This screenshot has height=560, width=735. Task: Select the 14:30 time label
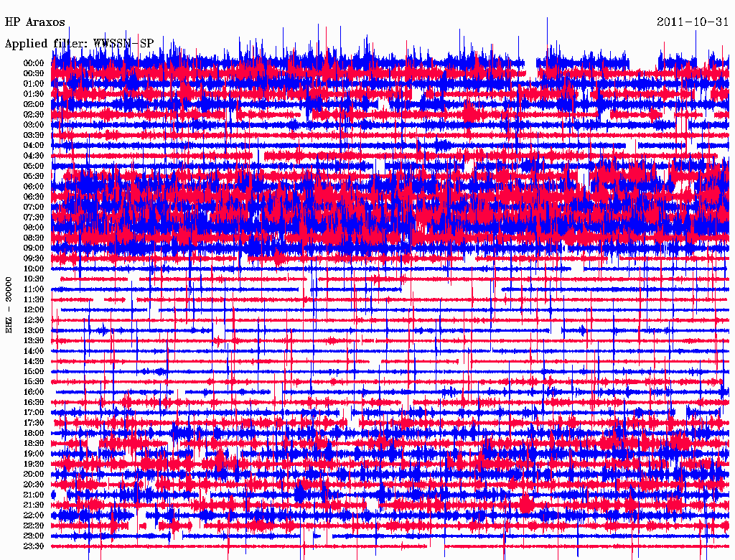[34, 361]
